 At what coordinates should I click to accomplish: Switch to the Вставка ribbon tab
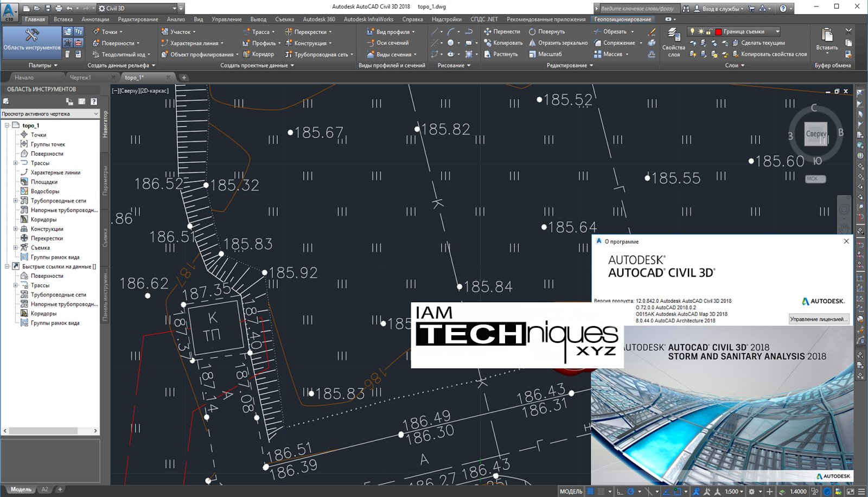click(x=63, y=19)
